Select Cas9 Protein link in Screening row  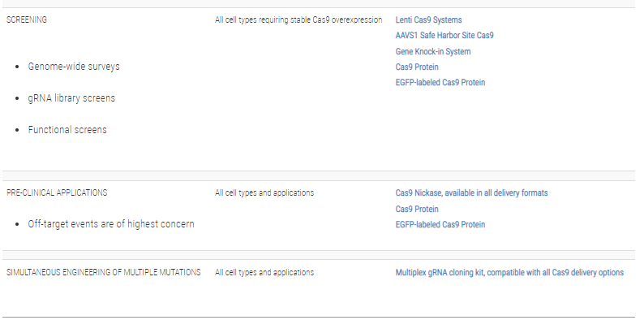click(x=417, y=67)
